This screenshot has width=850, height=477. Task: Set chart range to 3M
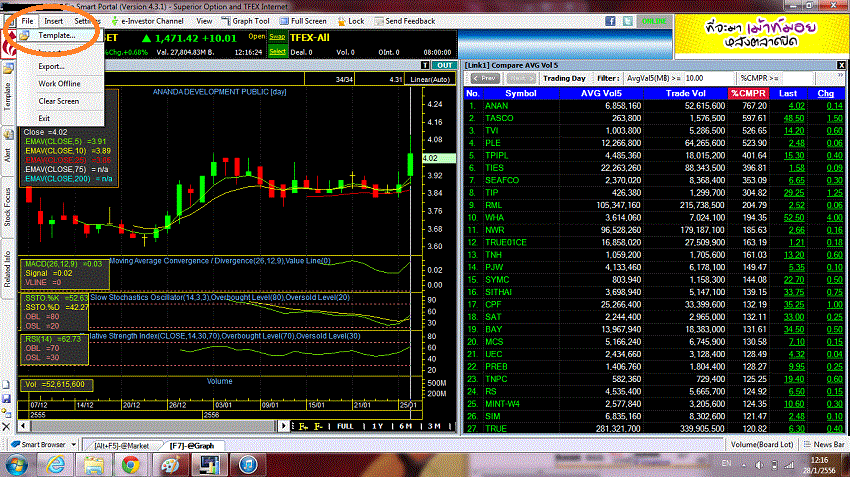coord(434,427)
